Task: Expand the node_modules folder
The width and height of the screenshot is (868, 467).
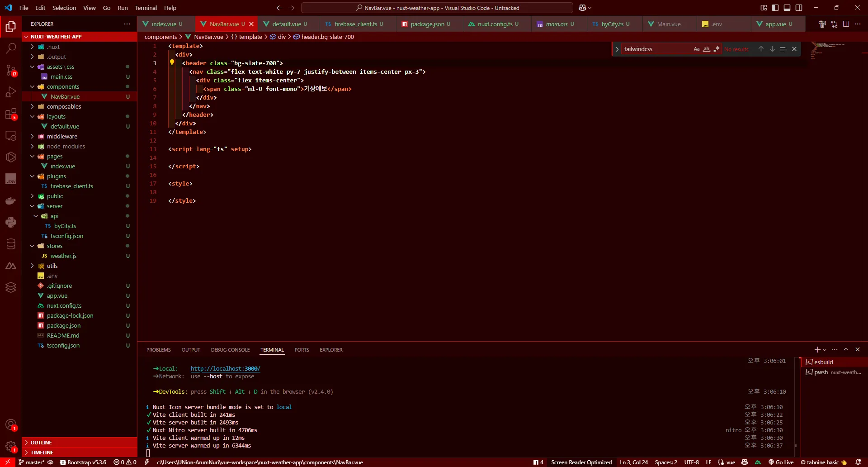Action: point(79,146)
